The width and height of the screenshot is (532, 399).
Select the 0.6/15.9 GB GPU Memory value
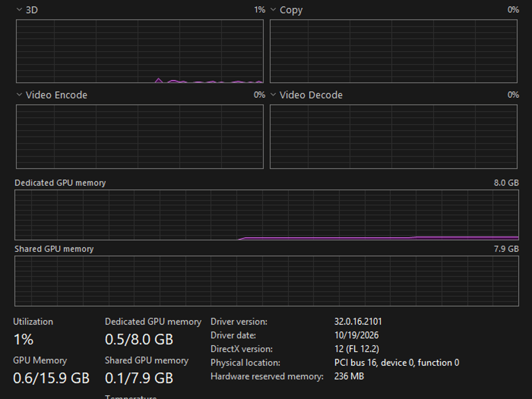coord(51,378)
